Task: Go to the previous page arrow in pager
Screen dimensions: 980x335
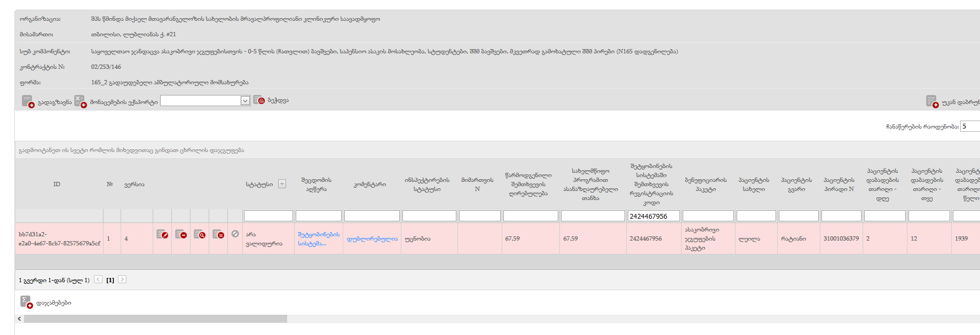Action: point(98,280)
